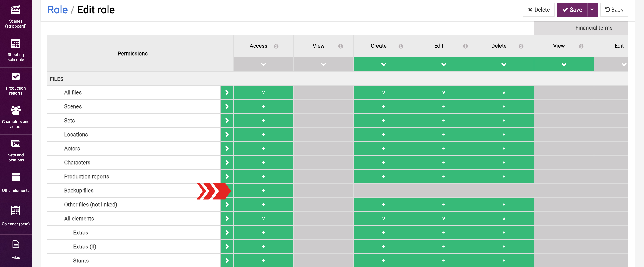Expand the Characters row arrow
This screenshot has height=267, width=644.
click(227, 163)
